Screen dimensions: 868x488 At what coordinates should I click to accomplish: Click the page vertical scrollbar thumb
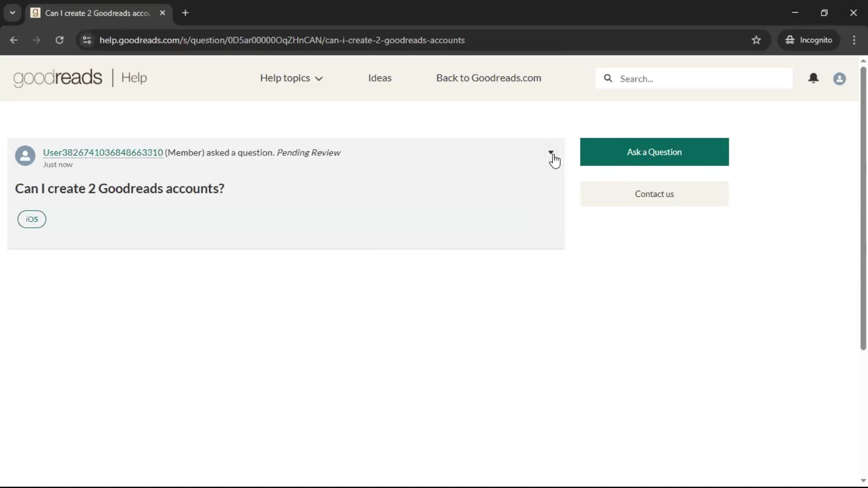click(x=863, y=208)
